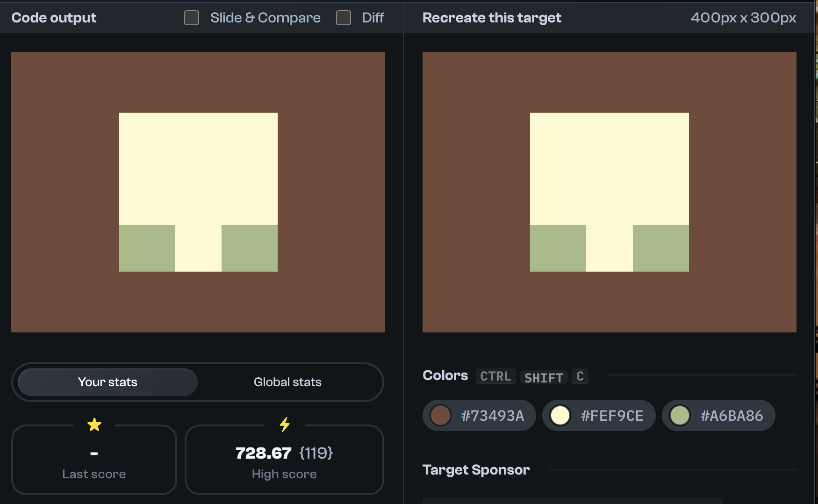The image size is (818, 504).
Task: Click the Last score label
Action: 94,474
